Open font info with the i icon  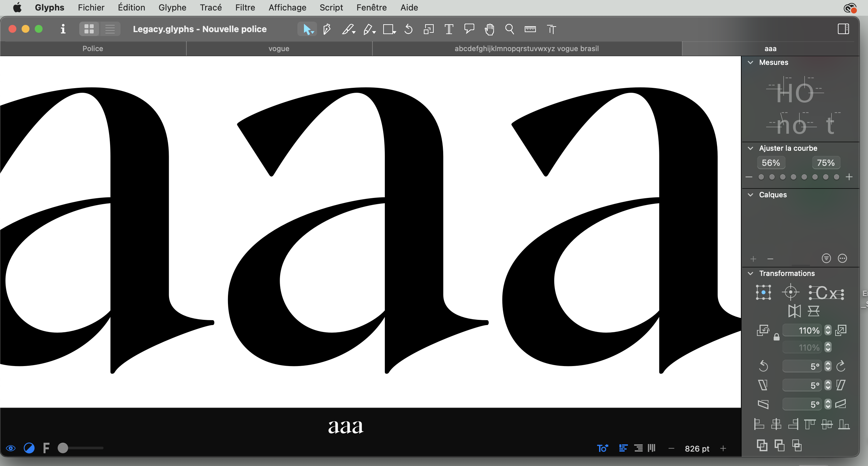(63, 29)
